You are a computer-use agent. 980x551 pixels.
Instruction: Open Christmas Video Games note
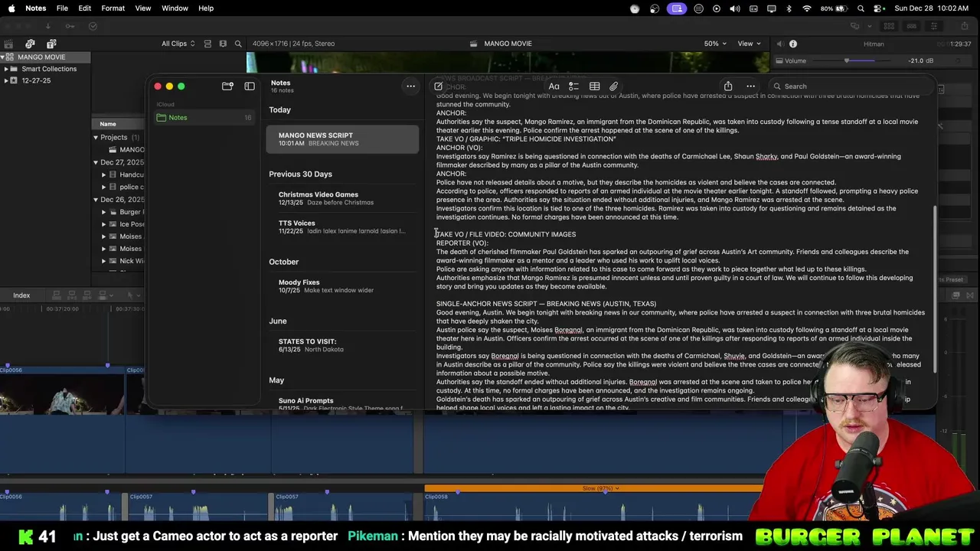tap(342, 198)
